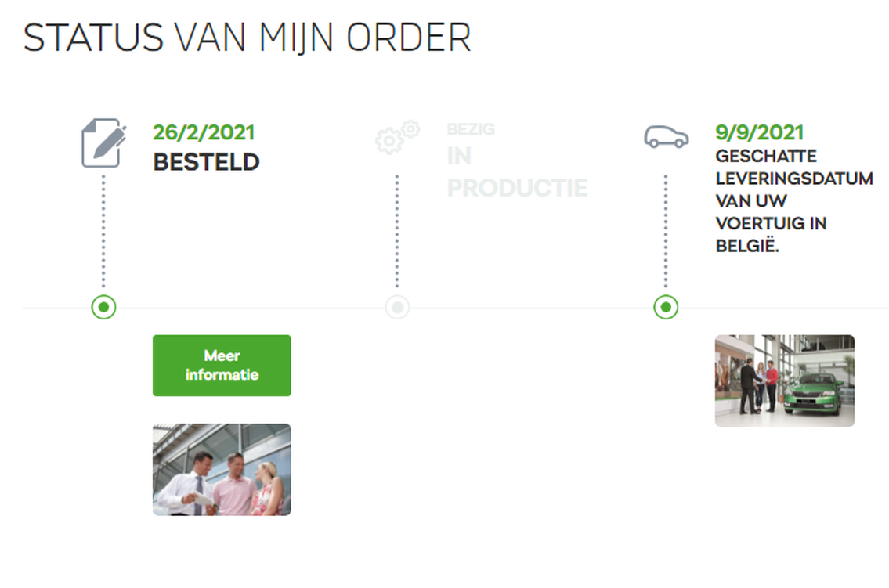Click the dotted line under the order icon
The image size is (889, 588).
point(103,231)
